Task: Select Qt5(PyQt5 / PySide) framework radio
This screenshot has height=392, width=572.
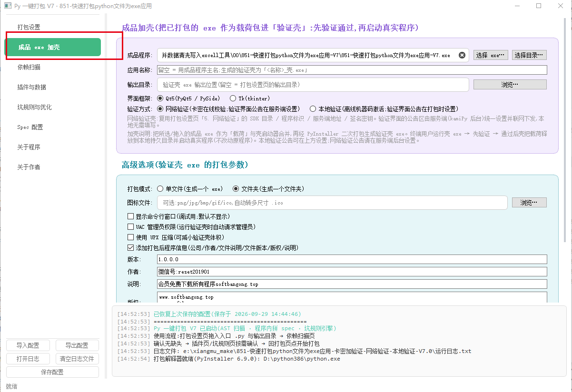Action: click(188, 98)
